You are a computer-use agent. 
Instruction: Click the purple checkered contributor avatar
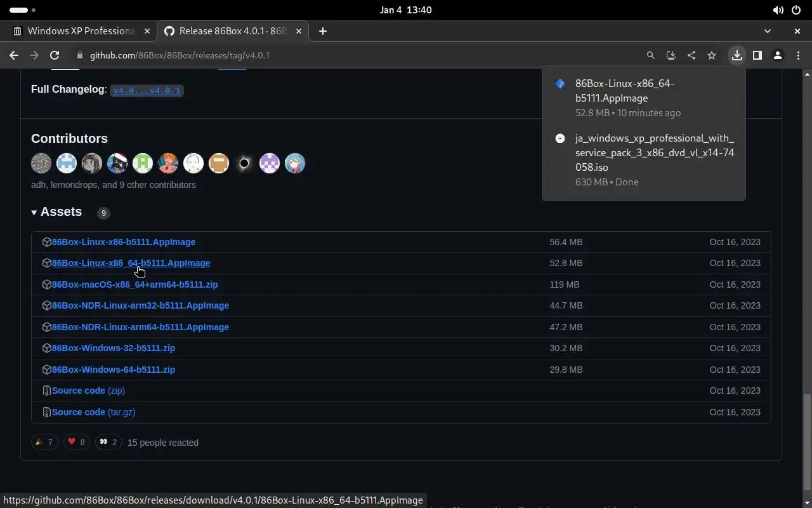coord(270,163)
